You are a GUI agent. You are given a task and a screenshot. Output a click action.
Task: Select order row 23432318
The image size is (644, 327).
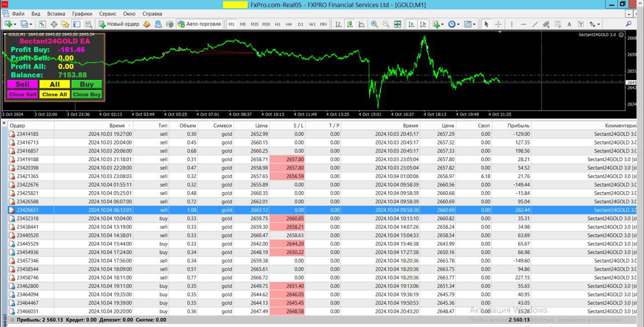322,218
